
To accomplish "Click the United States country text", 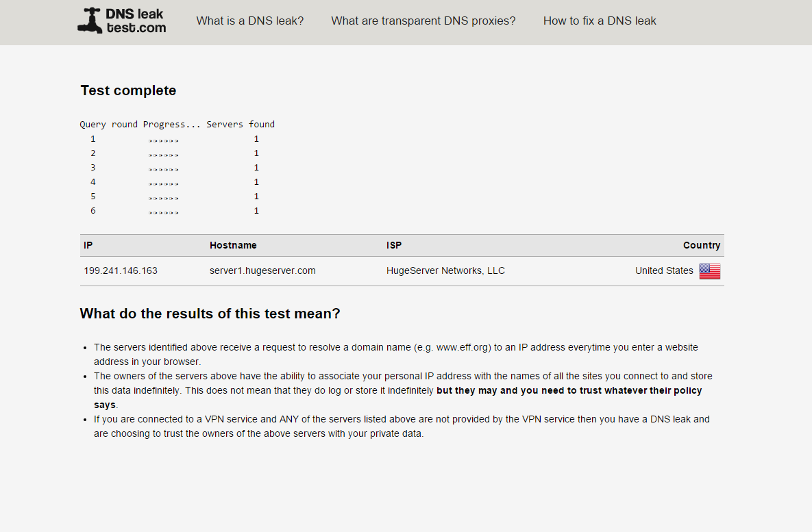I will click(x=664, y=270).
